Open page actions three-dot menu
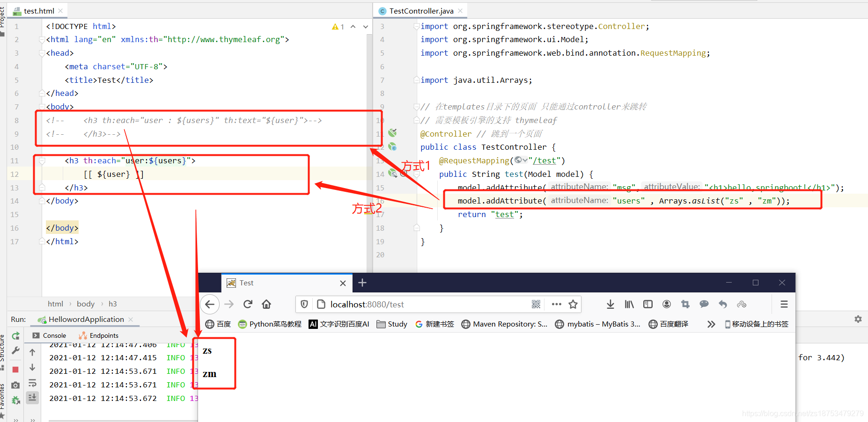This screenshot has width=868, height=422. (556, 304)
